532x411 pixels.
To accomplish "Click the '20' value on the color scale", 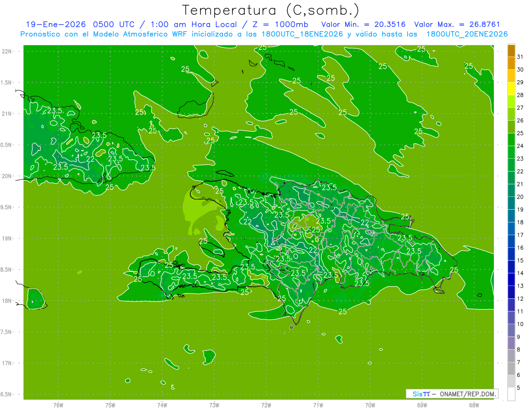I will [x=520, y=197].
